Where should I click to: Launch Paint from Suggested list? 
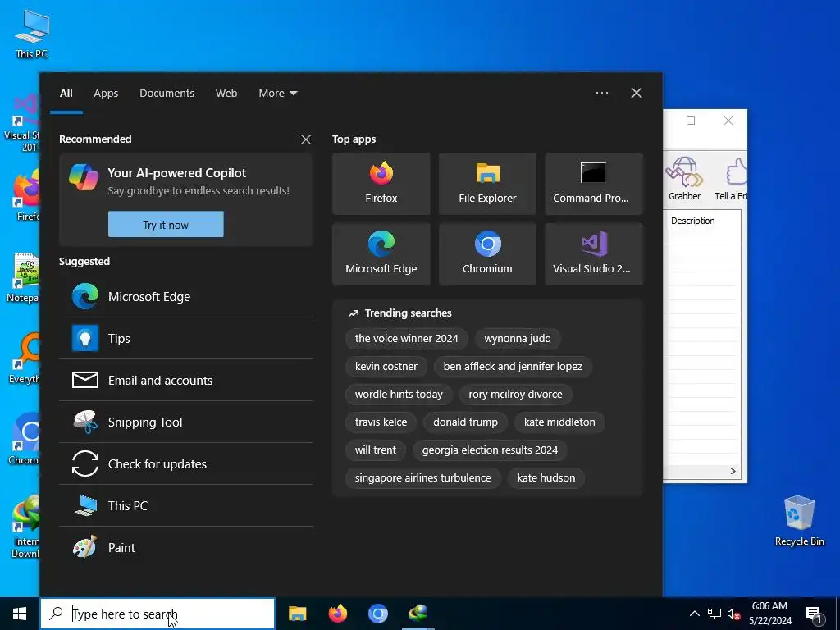(x=186, y=547)
